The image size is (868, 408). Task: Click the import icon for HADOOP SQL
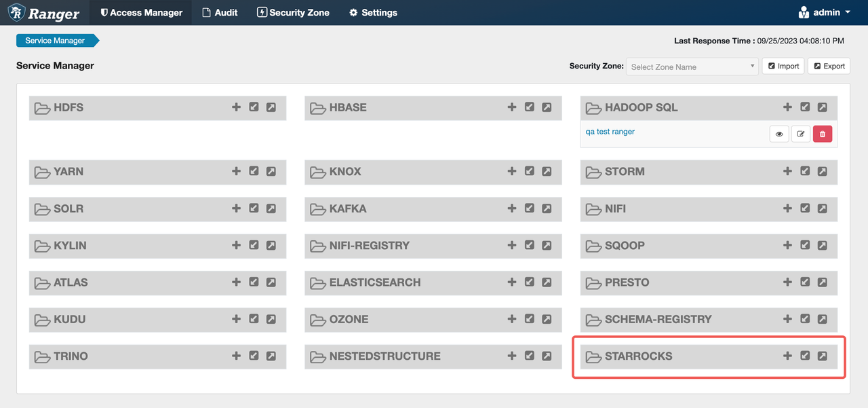[x=805, y=107]
